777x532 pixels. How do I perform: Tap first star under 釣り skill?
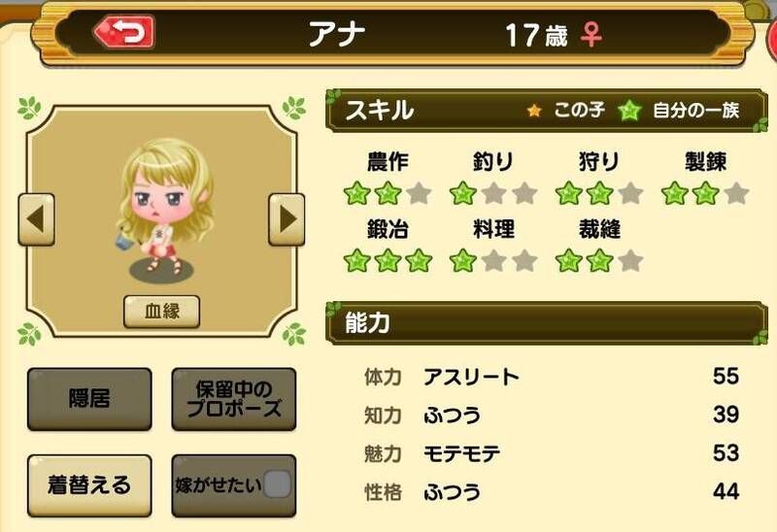pyautogui.click(x=463, y=193)
